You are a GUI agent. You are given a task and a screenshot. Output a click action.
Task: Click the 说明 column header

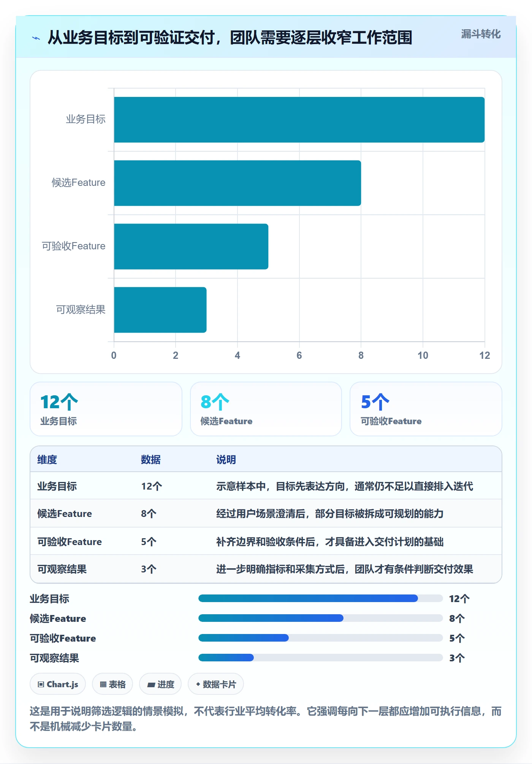[226, 460]
